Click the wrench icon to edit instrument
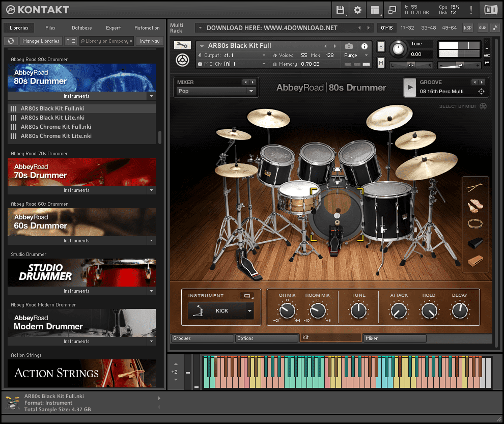This screenshot has height=424, width=504. 182,45
